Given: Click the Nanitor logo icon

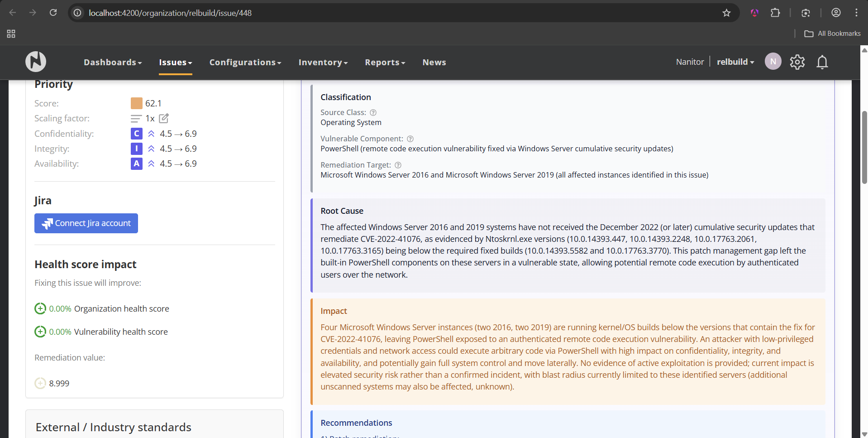Looking at the screenshot, I should [x=36, y=62].
